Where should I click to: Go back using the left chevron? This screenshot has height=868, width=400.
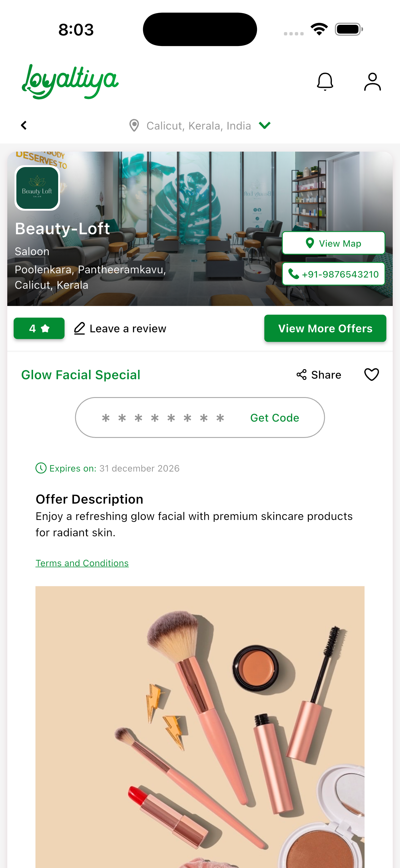(x=24, y=125)
